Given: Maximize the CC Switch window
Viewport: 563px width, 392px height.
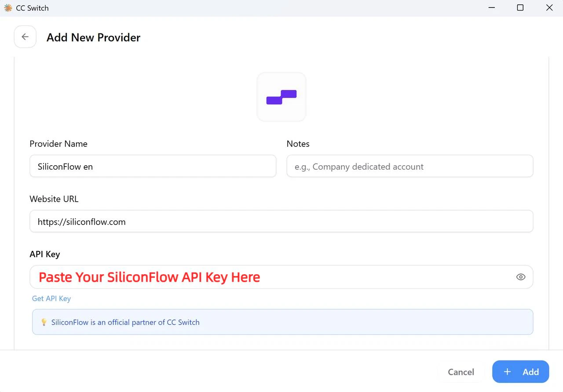Looking at the screenshot, I should pos(520,8).
